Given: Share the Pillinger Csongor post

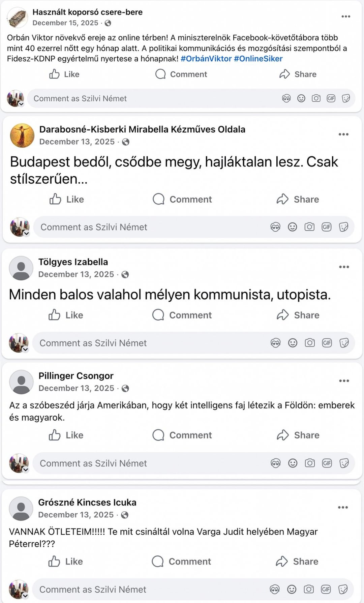Looking at the screenshot, I should coord(298,435).
